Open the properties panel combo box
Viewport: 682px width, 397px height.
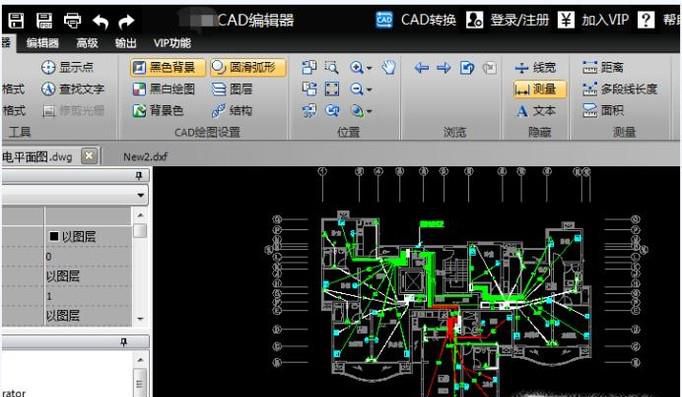pyautogui.click(x=75, y=195)
